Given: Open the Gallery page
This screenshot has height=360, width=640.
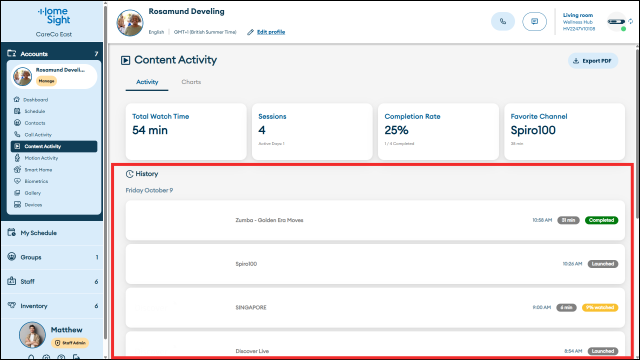Looking at the screenshot, I should coord(32,193).
